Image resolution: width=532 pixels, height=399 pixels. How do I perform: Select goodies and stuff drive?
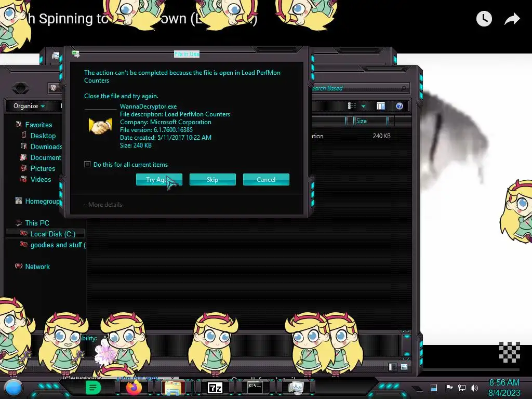(x=58, y=245)
